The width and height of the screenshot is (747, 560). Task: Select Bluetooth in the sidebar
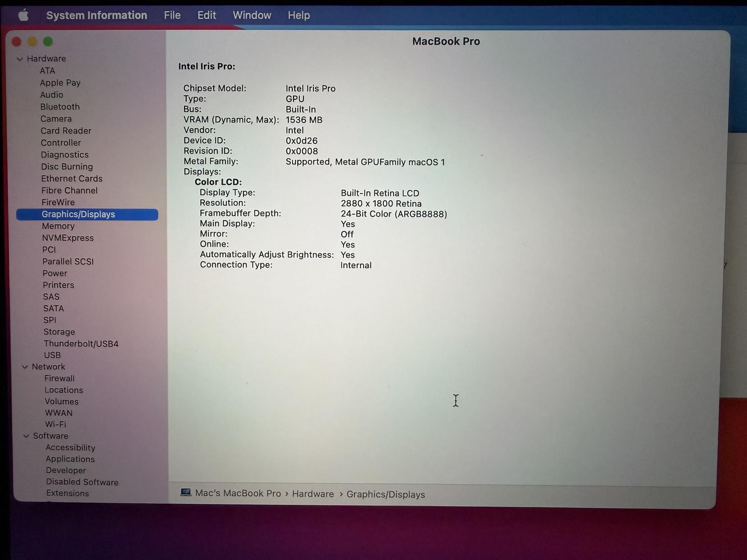[60, 107]
